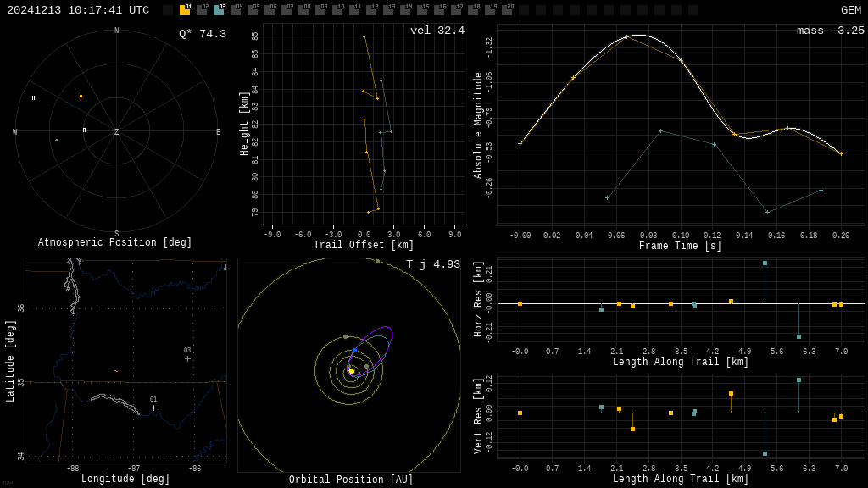868x488 pixels.
Task: Click the mass -3.25 readout
Action: tap(830, 30)
